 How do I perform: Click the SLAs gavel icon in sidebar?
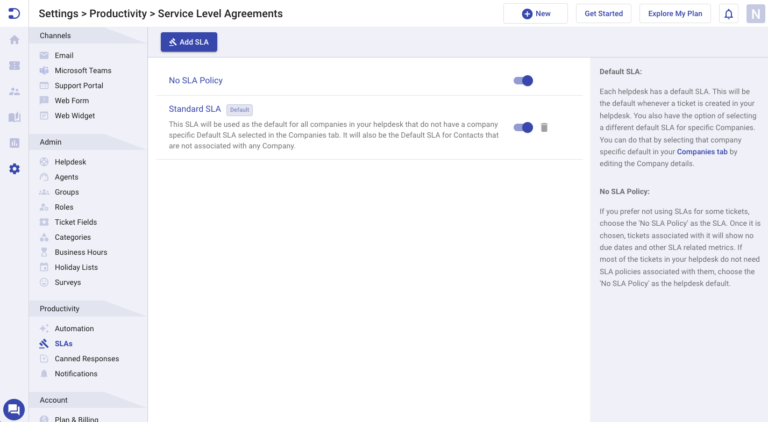point(44,344)
